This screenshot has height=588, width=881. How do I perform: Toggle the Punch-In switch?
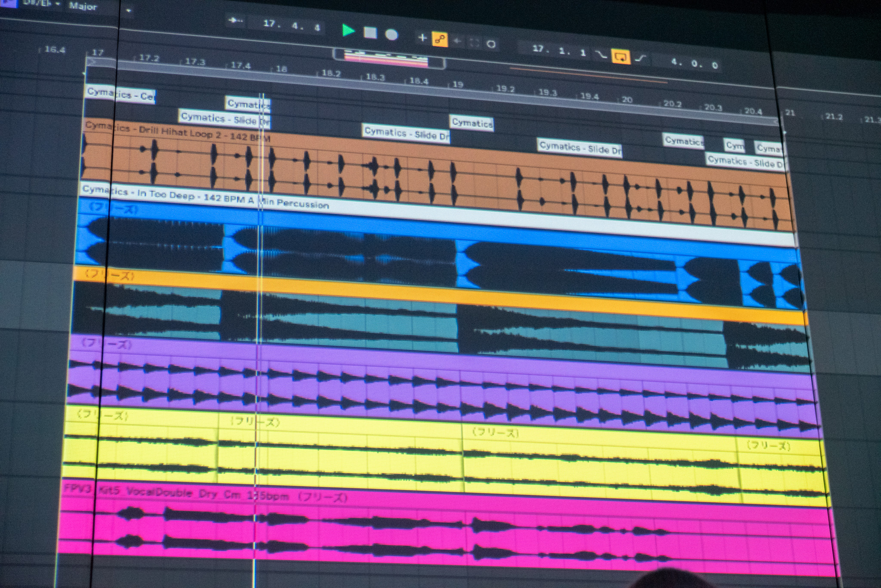pyautogui.click(x=601, y=54)
